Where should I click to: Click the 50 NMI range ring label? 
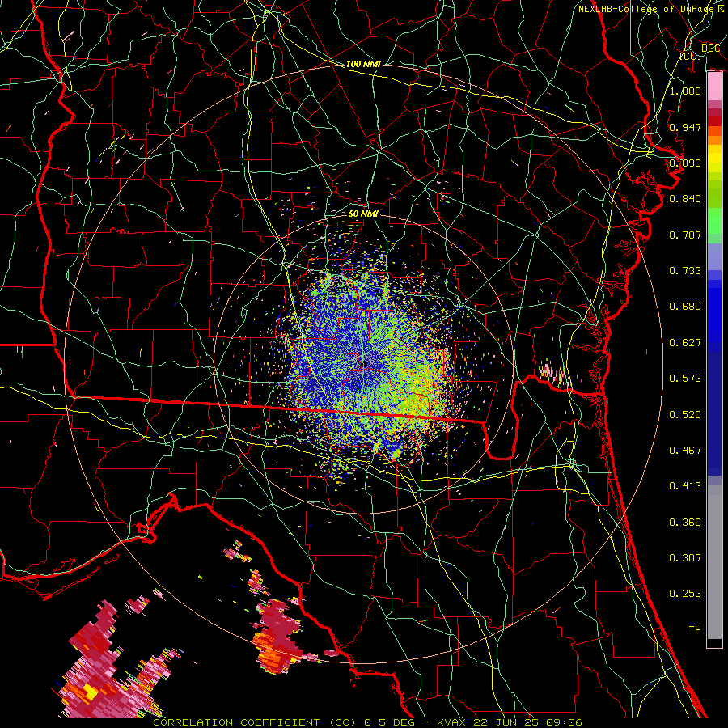(x=363, y=214)
